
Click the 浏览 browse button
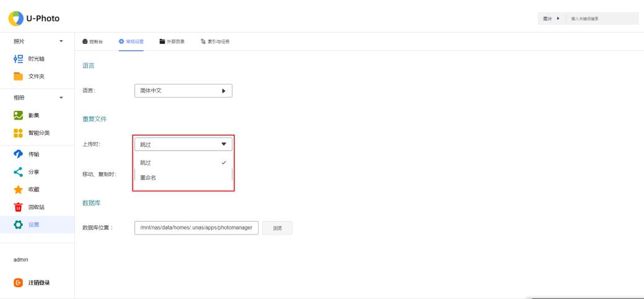coord(277,228)
